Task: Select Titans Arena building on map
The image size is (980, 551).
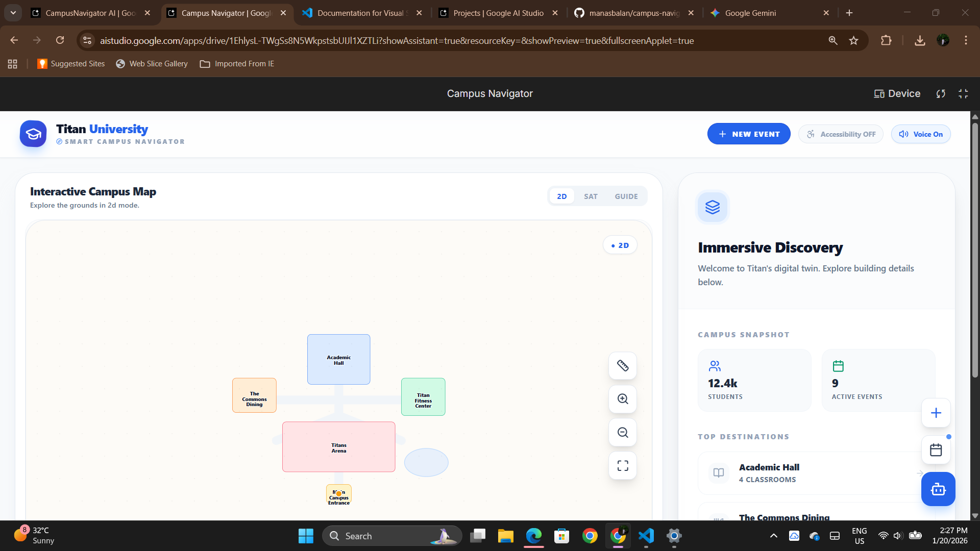Action: click(x=338, y=447)
